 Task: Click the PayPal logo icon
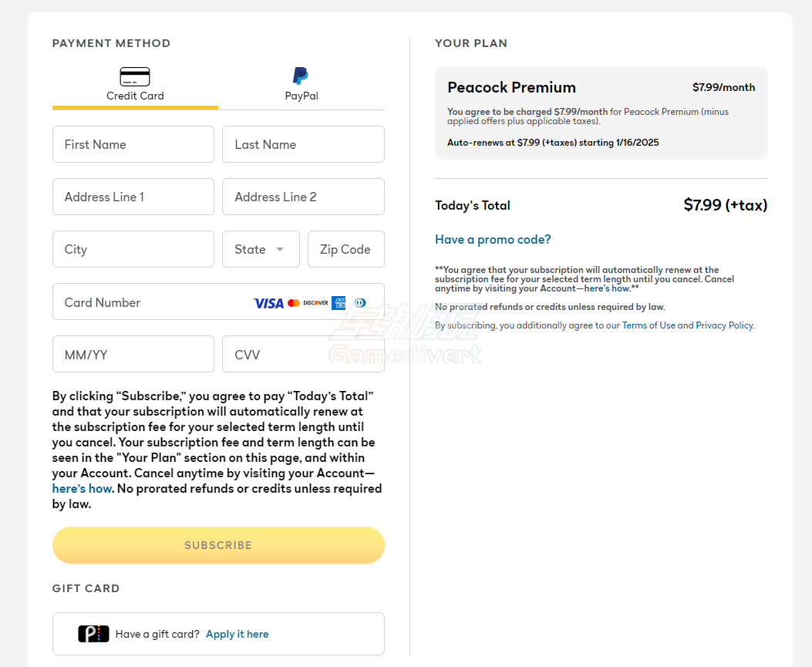coord(301,76)
